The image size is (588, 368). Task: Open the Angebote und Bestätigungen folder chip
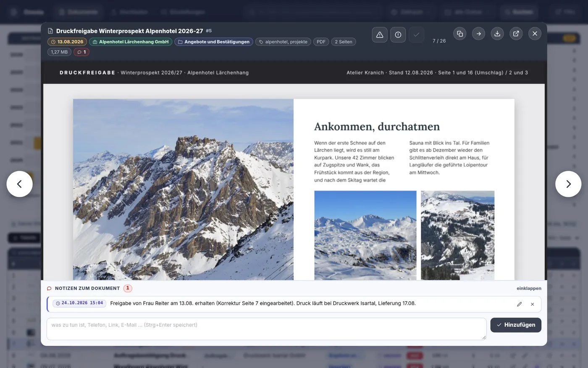tap(214, 42)
